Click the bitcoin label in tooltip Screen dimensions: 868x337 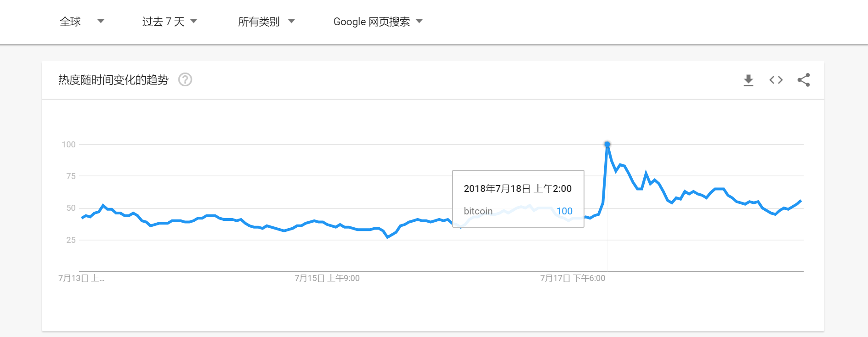[478, 211]
